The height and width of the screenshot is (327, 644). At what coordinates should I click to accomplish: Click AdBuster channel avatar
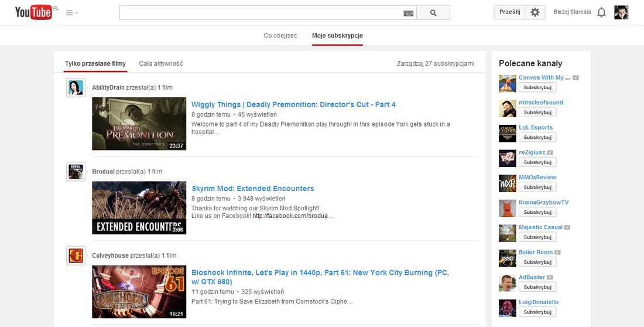point(507,284)
